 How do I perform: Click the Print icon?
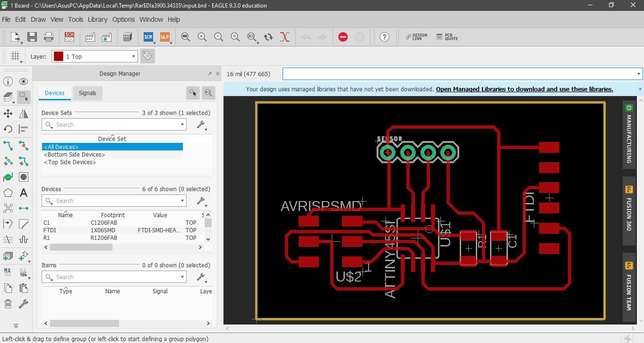pos(49,37)
